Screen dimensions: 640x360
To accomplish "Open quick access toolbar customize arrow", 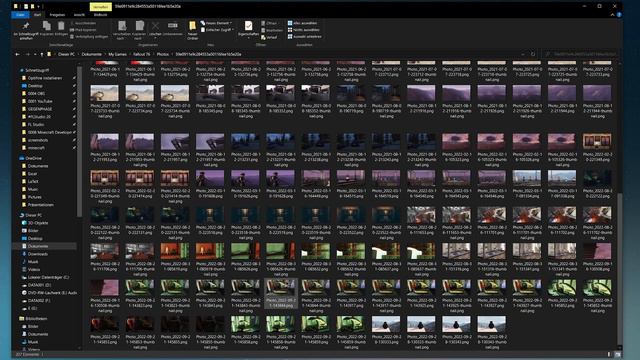I will point(39,7).
